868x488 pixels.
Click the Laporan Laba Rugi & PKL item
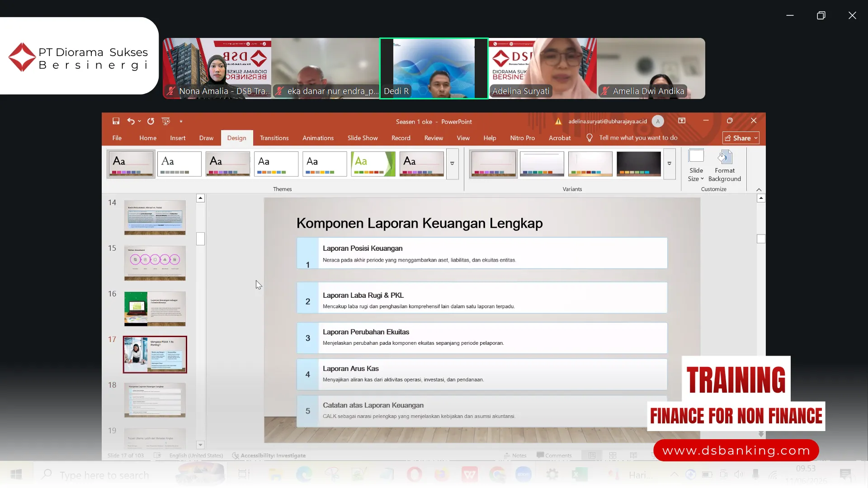point(482,298)
